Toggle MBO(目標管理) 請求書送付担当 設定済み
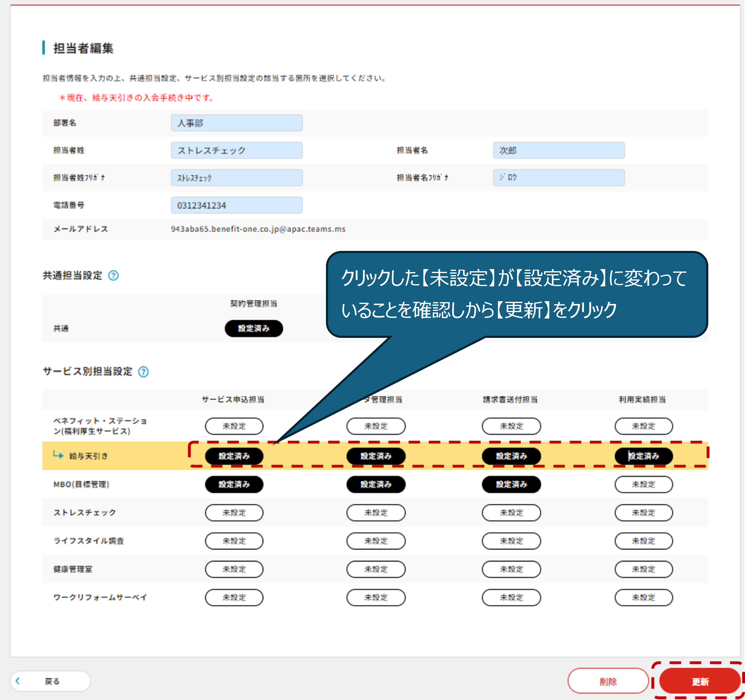This screenshot has height=700, width=745. coord(511,484)
